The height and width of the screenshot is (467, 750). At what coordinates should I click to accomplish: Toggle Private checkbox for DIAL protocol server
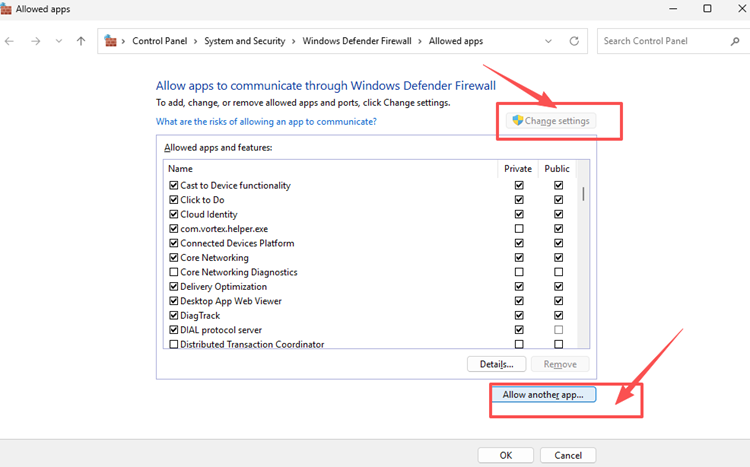519,330
